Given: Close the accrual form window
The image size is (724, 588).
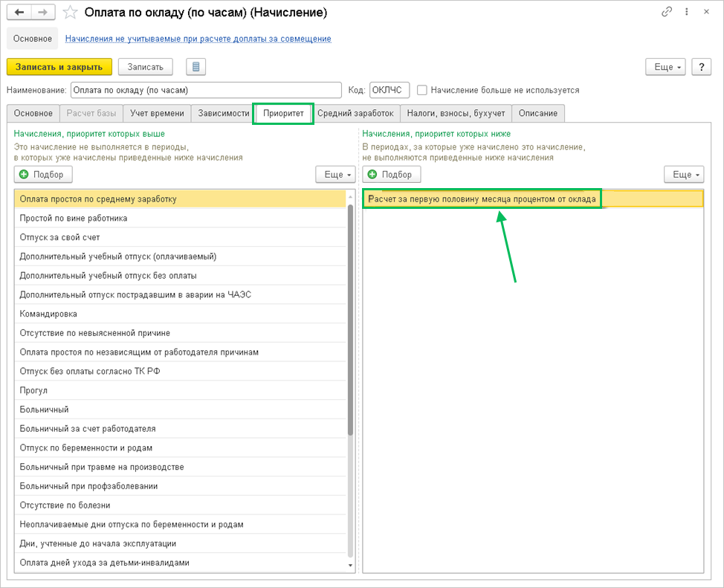Looking at the screenshot, I should coord(706,12).
